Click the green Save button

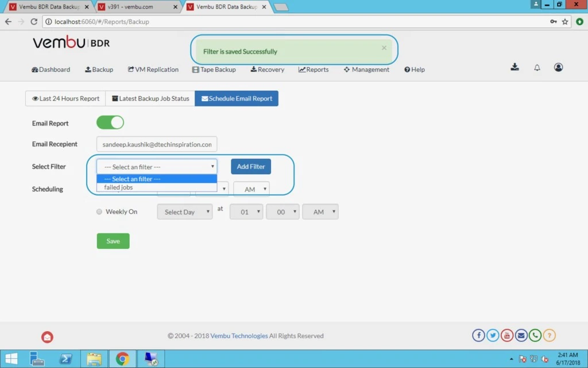pyautogui.click(x=113, y=241)
